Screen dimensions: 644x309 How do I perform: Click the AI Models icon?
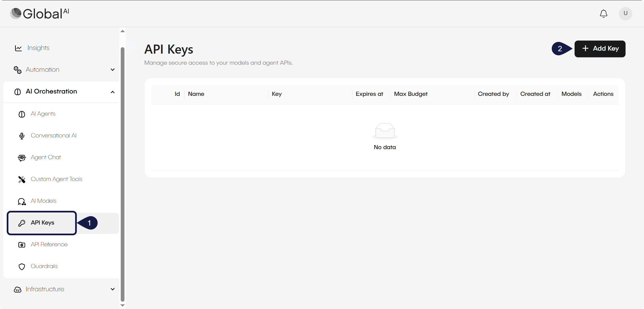pos(21,201)
